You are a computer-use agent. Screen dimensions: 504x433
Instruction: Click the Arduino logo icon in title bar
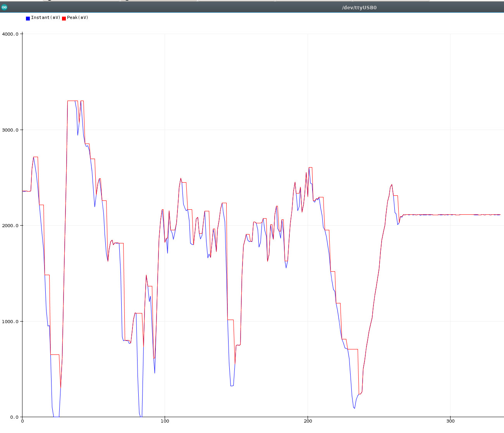tap(4, 7)
